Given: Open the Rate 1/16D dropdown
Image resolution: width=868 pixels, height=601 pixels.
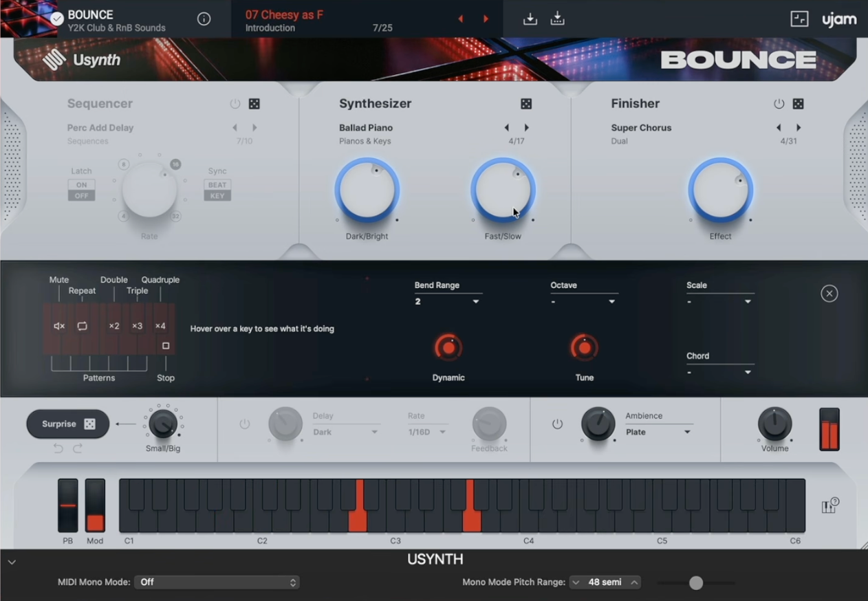Looking at the screenshot, I should 427,432.
